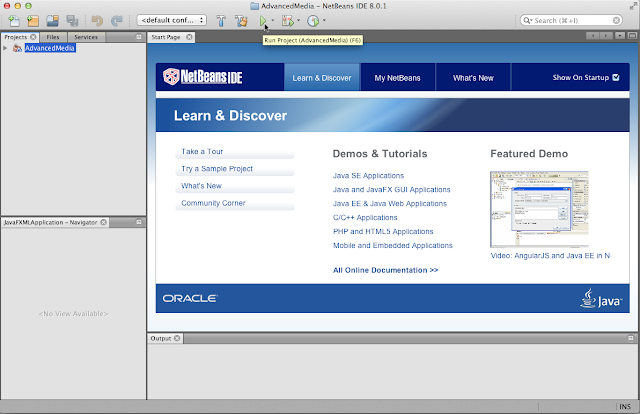Image resolution: width=640 pixels, height=414 pixels.
Task: Click the New Project toolbar icon
Action: pos(33,20)
